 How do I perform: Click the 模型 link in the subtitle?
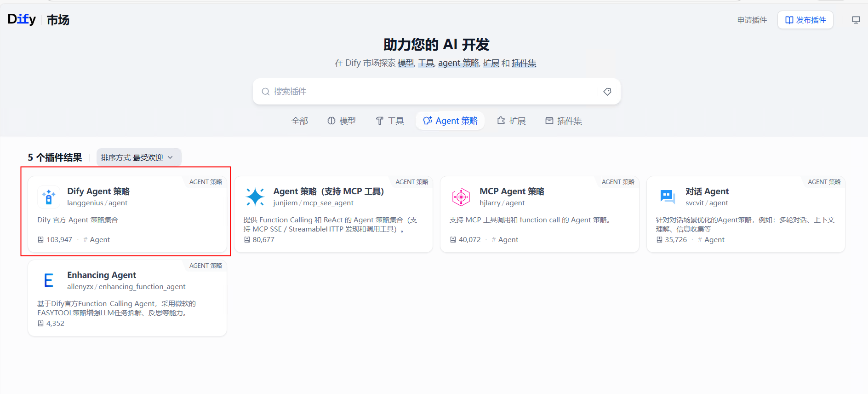[x=405, y=63]
